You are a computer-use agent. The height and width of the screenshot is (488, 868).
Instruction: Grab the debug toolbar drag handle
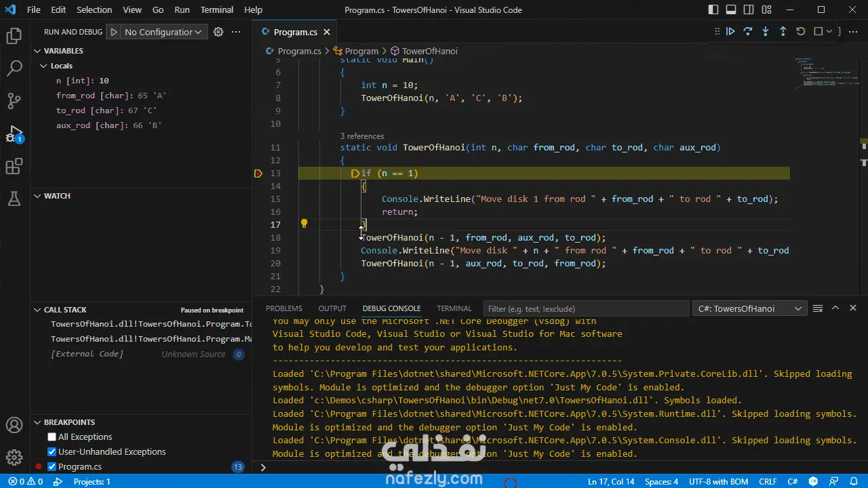tap(717, 31)
